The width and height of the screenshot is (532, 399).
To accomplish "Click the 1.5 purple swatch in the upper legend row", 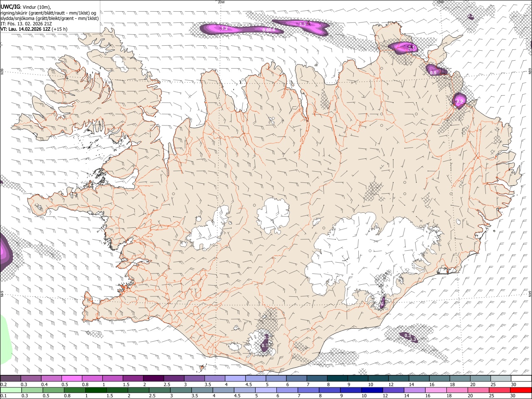I will click(x=133, y=378).
